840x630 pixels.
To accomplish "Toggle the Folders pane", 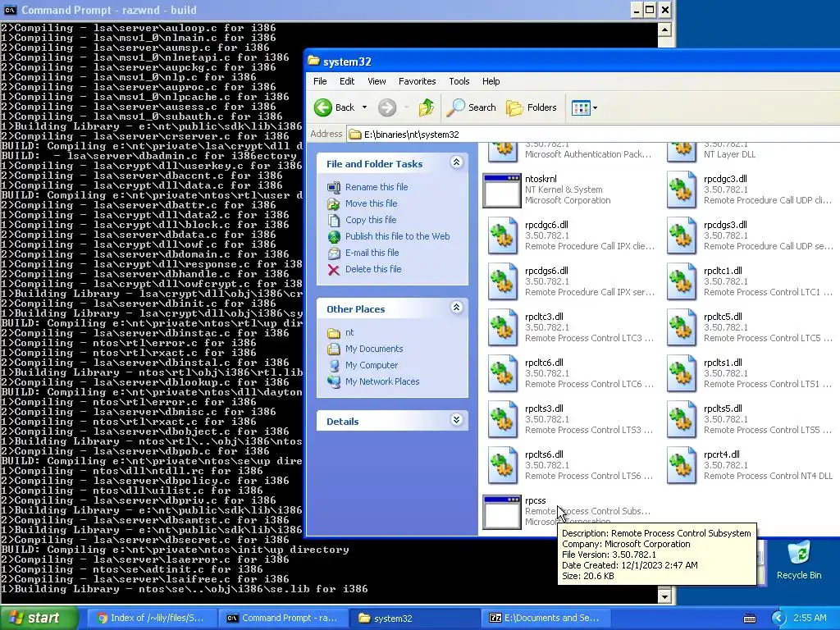I will click(x=532, y=107).
